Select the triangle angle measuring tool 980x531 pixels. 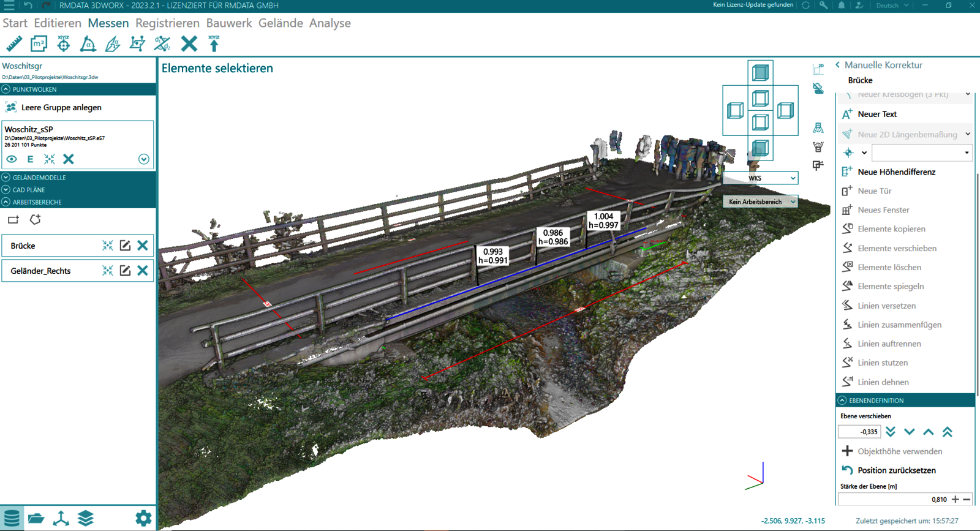click(x=88, y=44)
